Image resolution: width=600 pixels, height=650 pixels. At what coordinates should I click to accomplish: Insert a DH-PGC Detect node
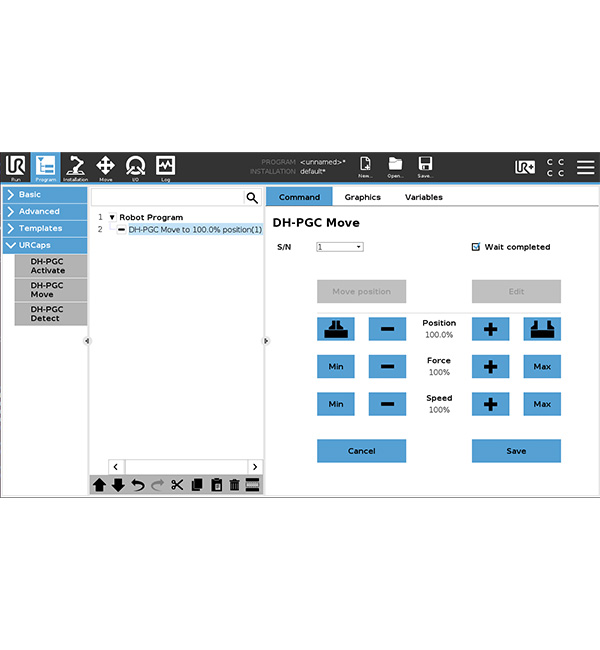coord(51,314)
